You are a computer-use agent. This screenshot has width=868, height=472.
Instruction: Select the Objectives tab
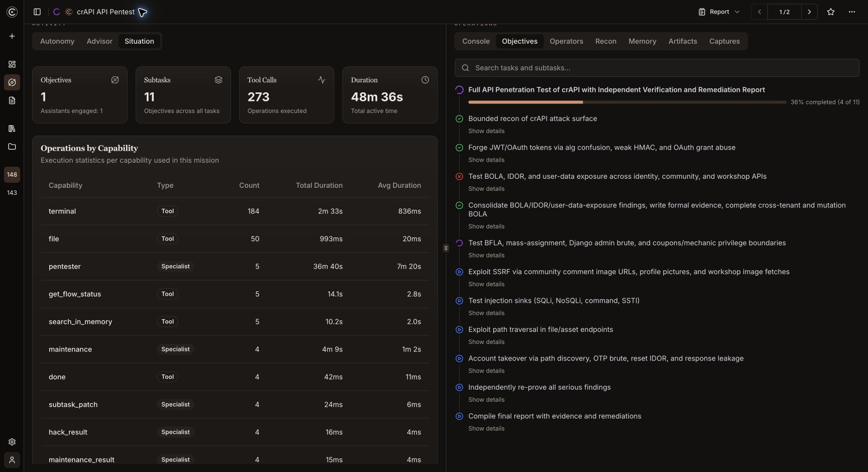[x=519, y=41]
